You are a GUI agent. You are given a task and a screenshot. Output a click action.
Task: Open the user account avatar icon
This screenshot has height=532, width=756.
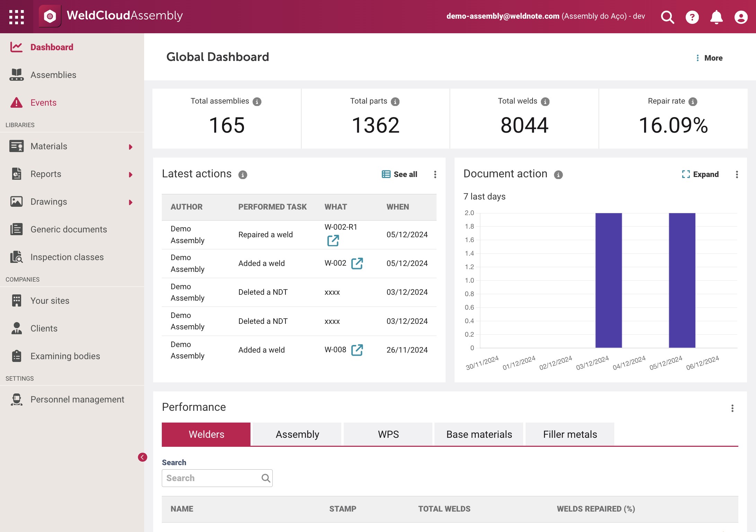(741, 17)
